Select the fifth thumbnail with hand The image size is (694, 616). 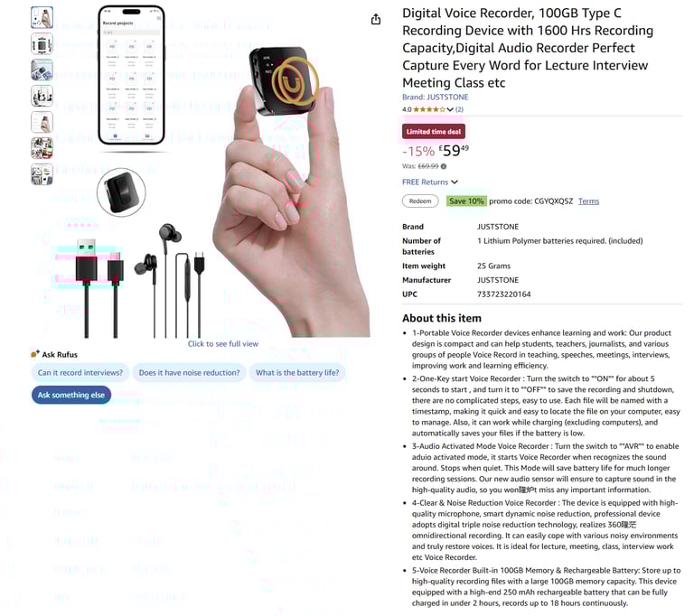click(42, 122)
